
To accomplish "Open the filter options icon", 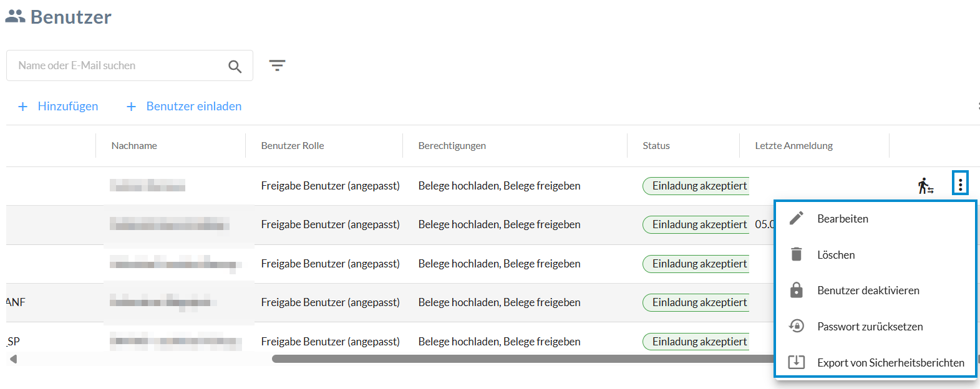I will pos(277,65).
